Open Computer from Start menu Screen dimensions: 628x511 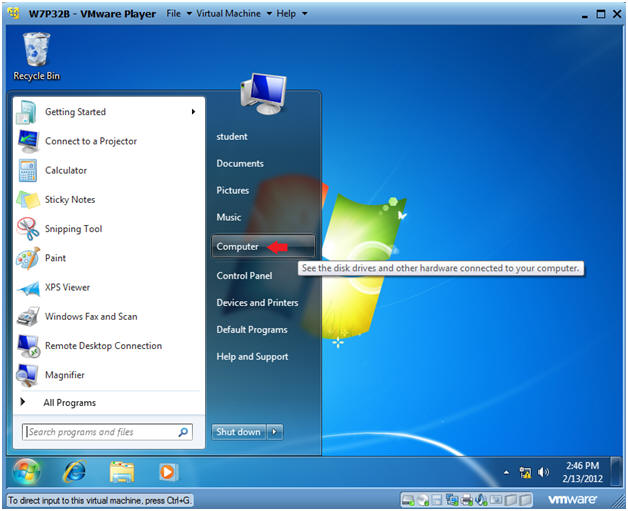263,246
